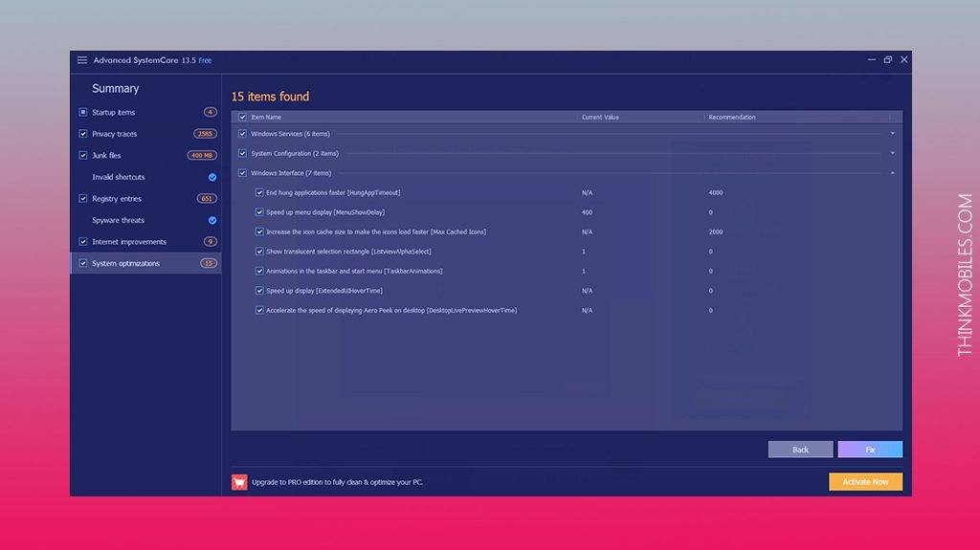Uncheck the System Configuration group checkbox
Viewport: 980px width, 550px height.
[242, 153]
